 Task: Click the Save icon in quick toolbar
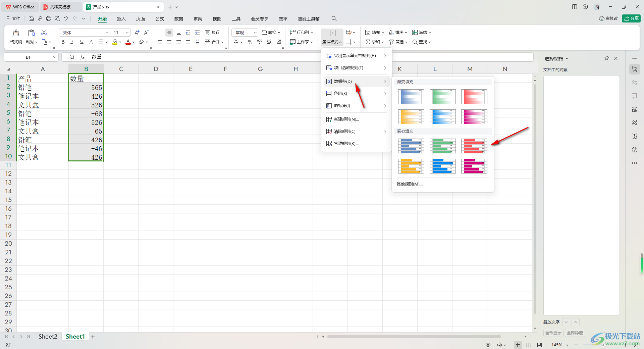(31, 18)
